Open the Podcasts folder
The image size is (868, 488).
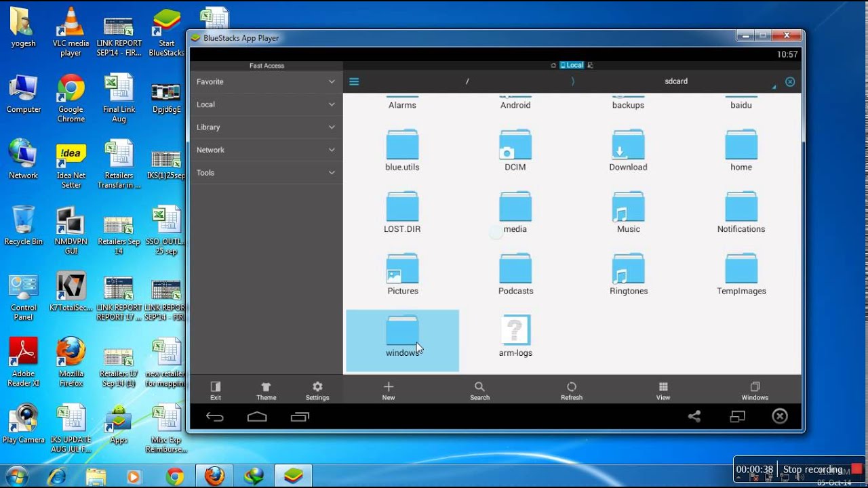[x=515, y=274]
